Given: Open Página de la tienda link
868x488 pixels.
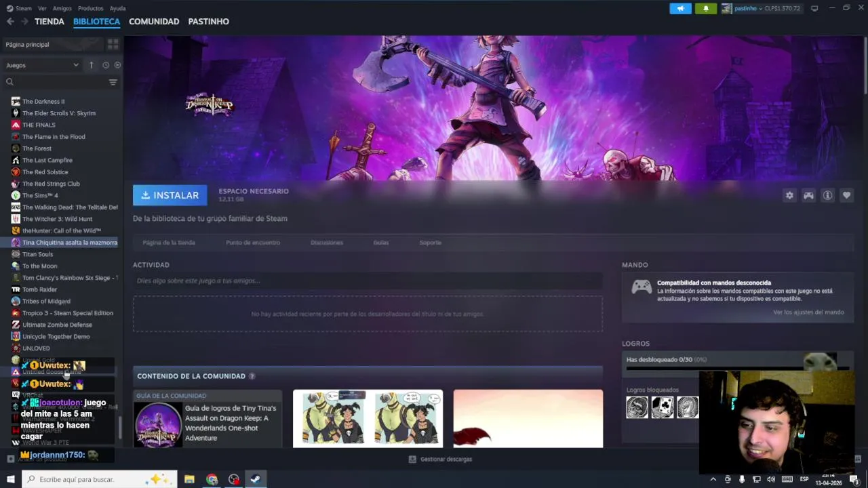Looking at the screenshot, I should point(169,243).
